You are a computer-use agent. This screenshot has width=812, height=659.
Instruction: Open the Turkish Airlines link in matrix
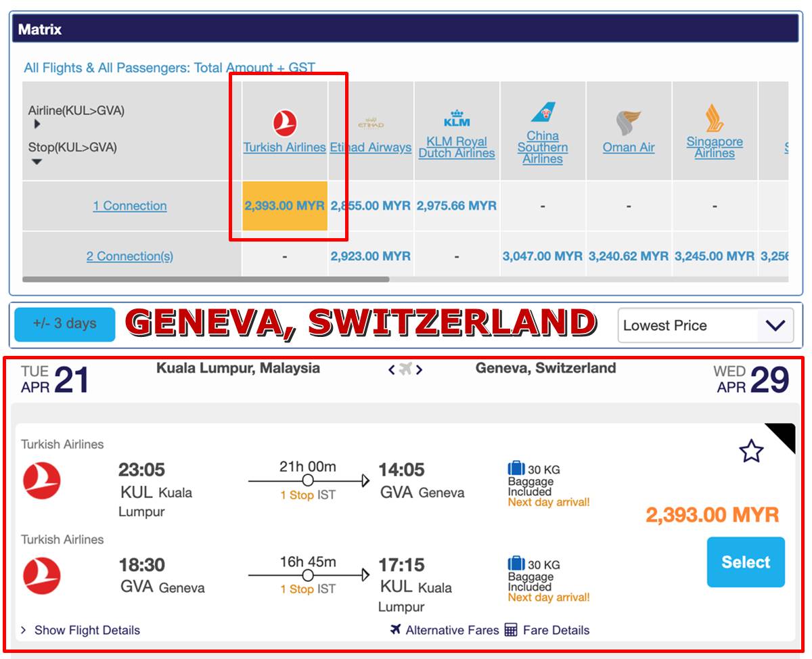click(x=285, y=147)
